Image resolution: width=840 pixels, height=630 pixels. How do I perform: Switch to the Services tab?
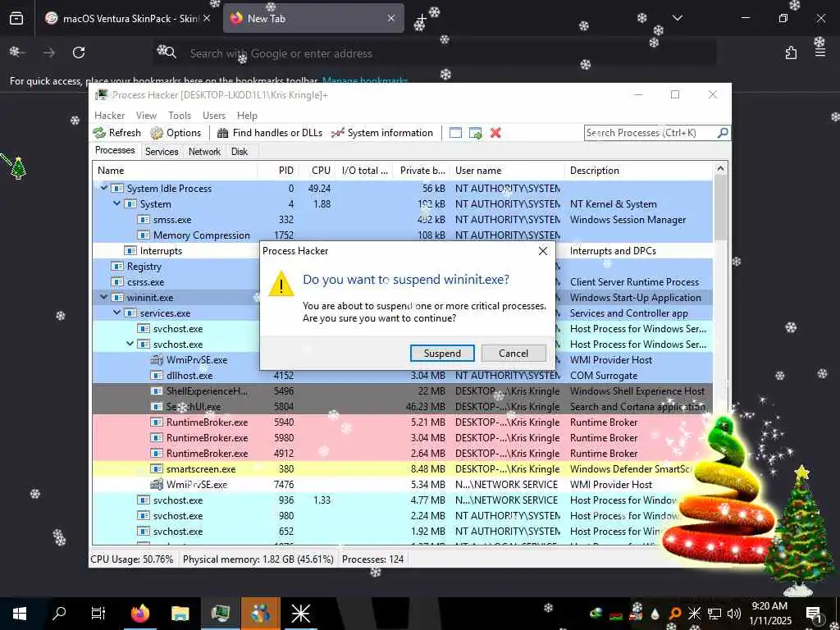162,152
